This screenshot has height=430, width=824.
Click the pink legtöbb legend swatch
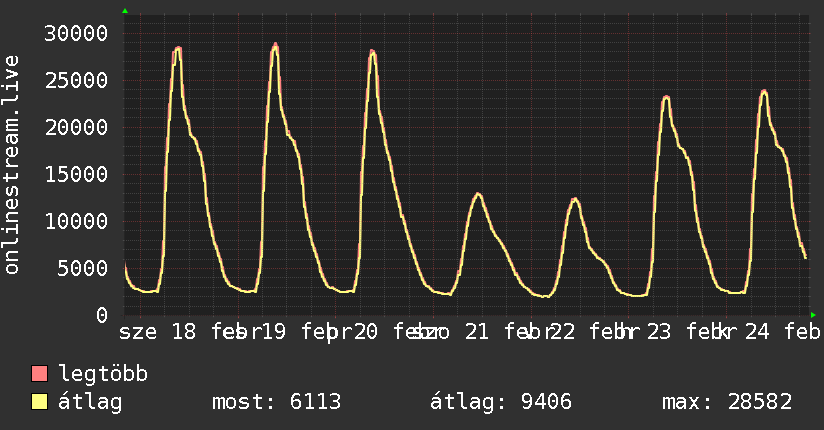pyautogui.click(x=39, y=373)
